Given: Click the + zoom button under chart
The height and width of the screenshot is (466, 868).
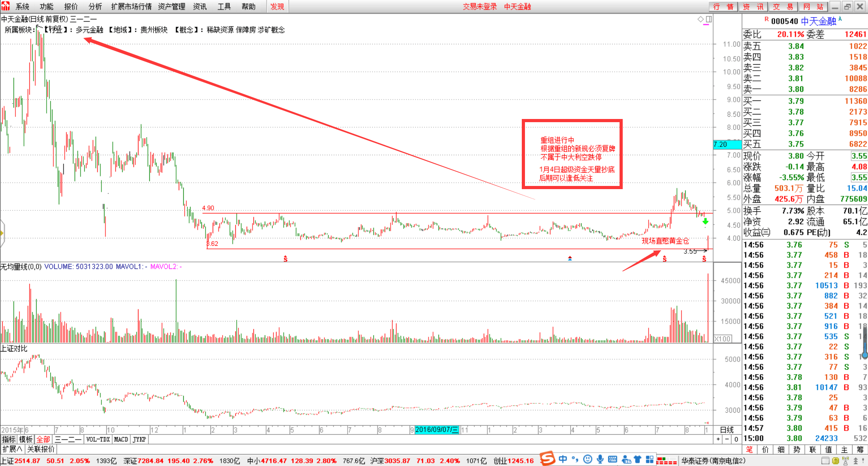Looking at the screenshot, I should click(718, 439).
